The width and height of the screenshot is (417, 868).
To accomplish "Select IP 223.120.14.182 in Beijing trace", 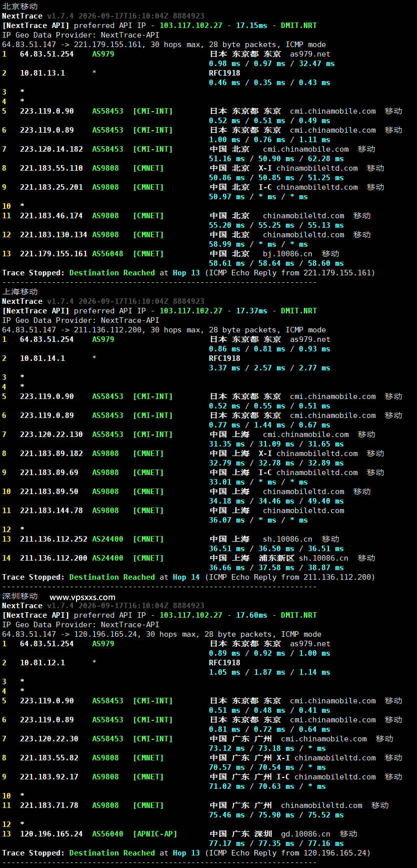I will (x=51, y=149).
